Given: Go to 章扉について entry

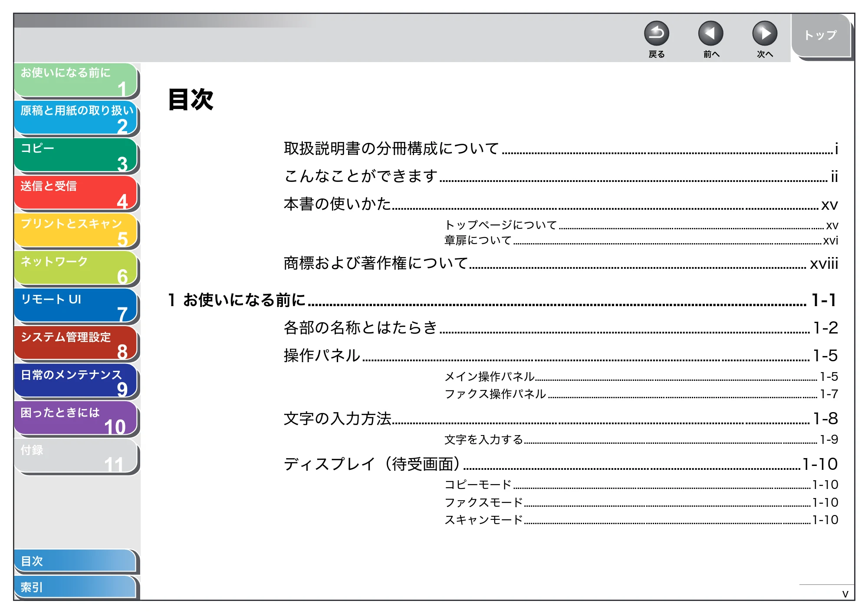Looking at the screenshot, I should click(x=641, y=240).
